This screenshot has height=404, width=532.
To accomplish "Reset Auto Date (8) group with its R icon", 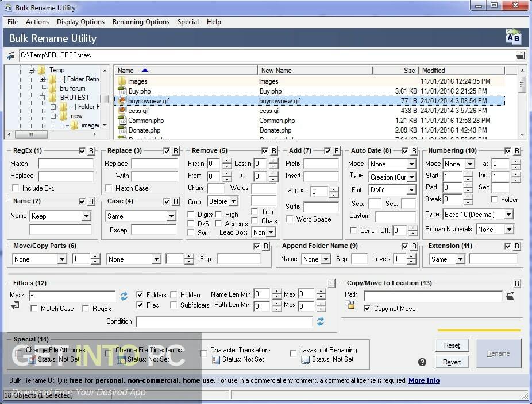I will (x=414, y=150).
